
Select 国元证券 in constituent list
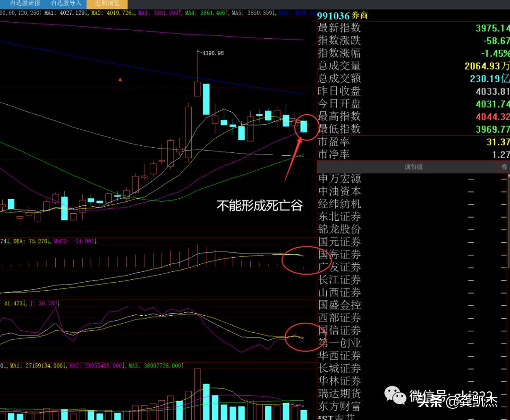pos(340,242)
